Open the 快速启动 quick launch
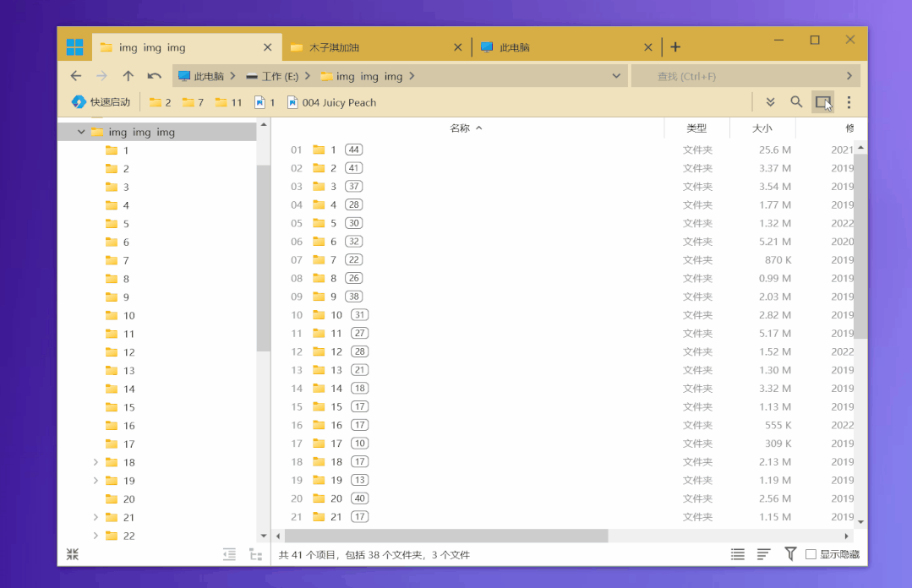Viewport: 912px width, 588px height. 101,102
